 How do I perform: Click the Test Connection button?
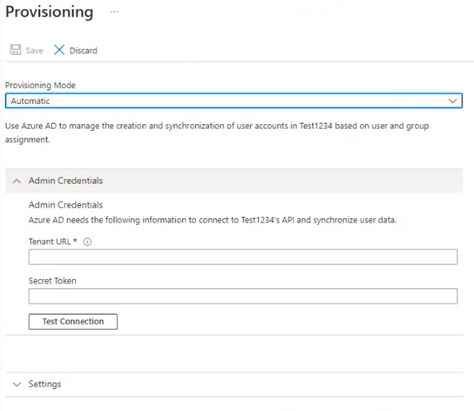point(73,321)
